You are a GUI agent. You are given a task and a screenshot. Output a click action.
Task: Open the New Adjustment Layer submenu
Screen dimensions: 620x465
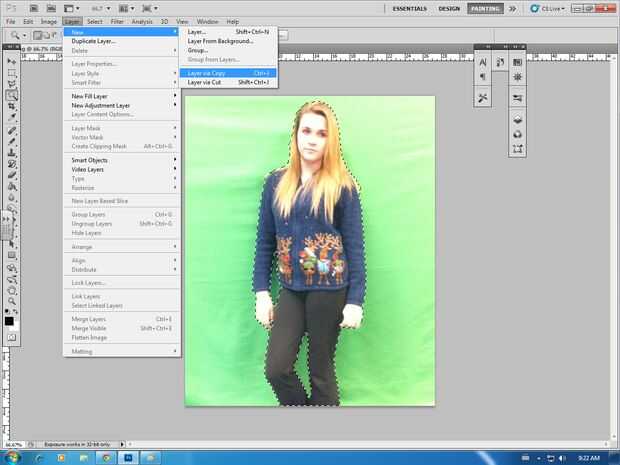point(121,106)
